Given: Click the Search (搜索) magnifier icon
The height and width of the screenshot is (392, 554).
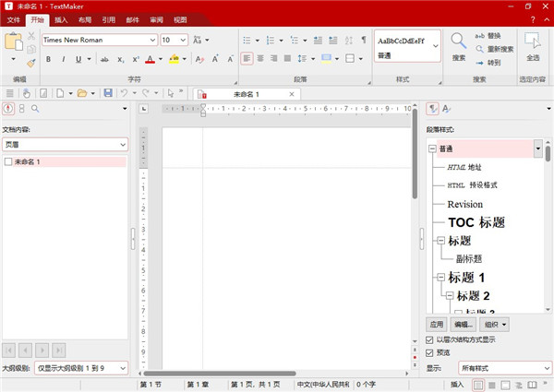Looking at the screenshot, I should coord(459,42).
